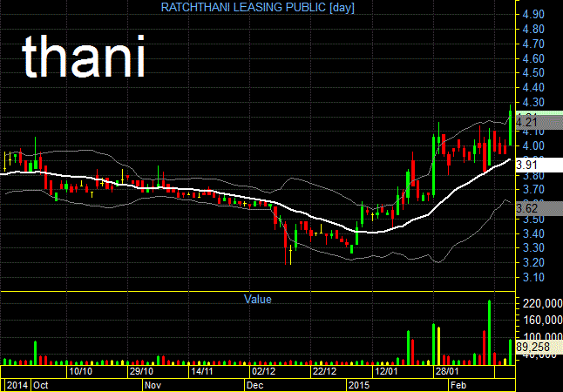Click the Oct month label
Viewport: 563px width, 392px height.
click(41, 385)
